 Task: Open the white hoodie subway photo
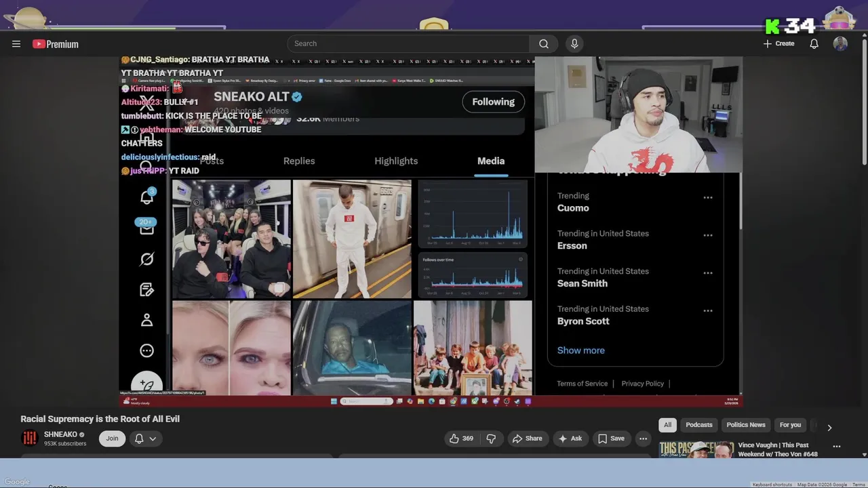(x=352, y=239)
